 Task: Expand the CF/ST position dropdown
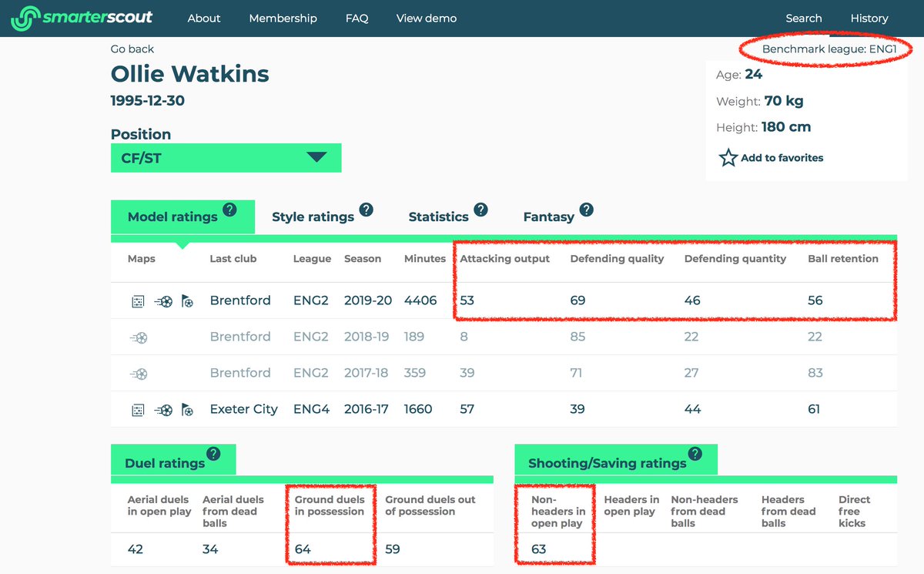(226, 158)
